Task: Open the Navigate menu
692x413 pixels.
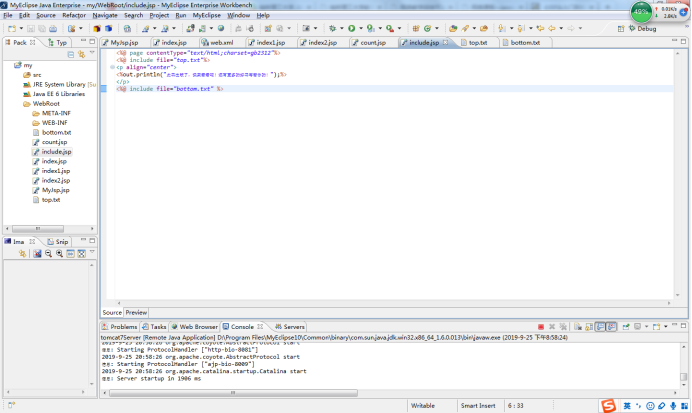Action: pos(105,15)
